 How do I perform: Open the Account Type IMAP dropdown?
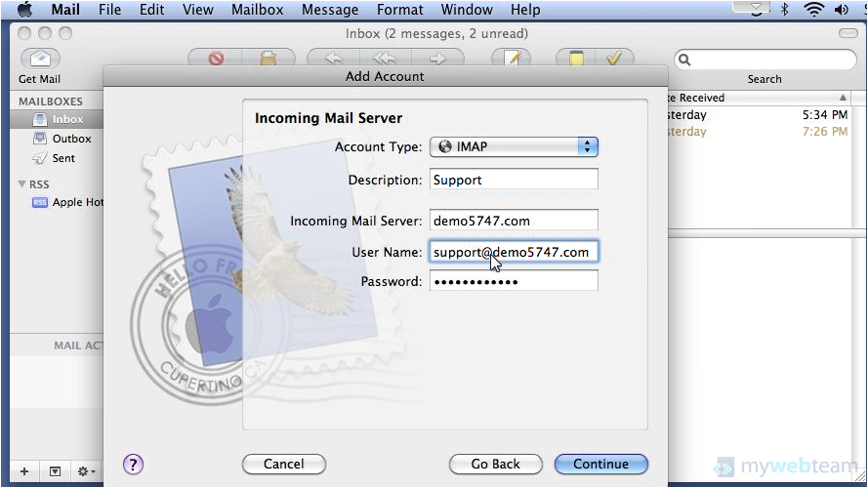point(514,146)
